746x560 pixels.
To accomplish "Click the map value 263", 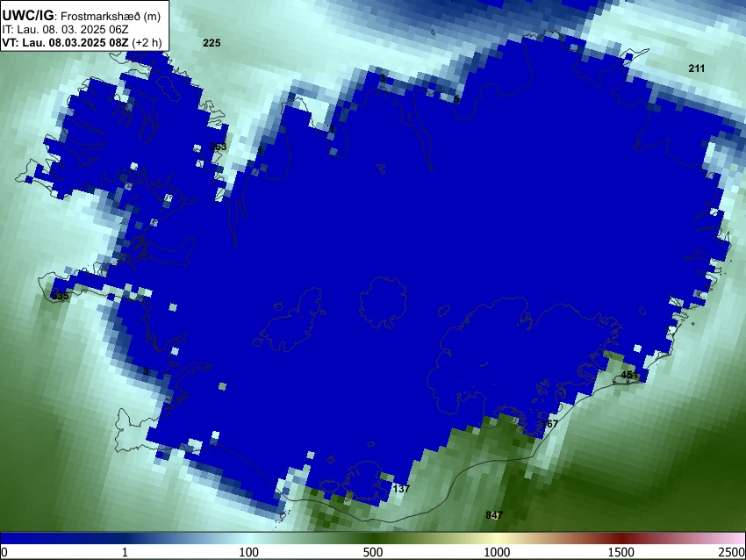I will pyautogui.click(x=219, y=147).
